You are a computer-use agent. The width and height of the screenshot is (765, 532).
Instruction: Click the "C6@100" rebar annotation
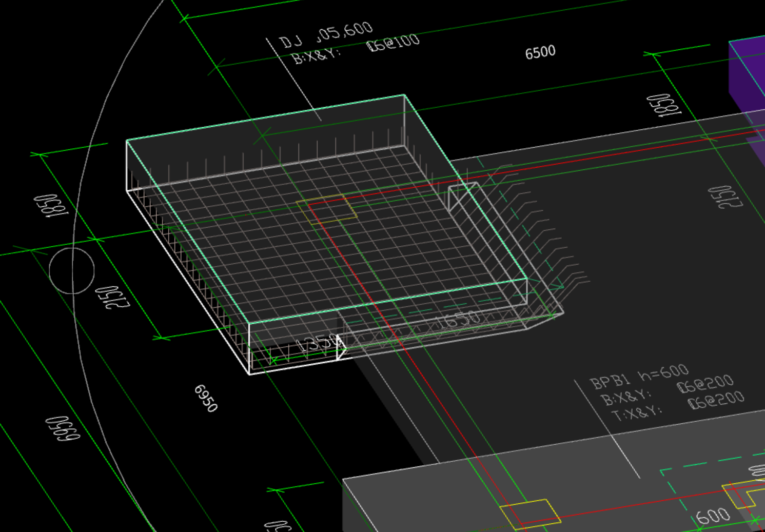tap(393, 43)
